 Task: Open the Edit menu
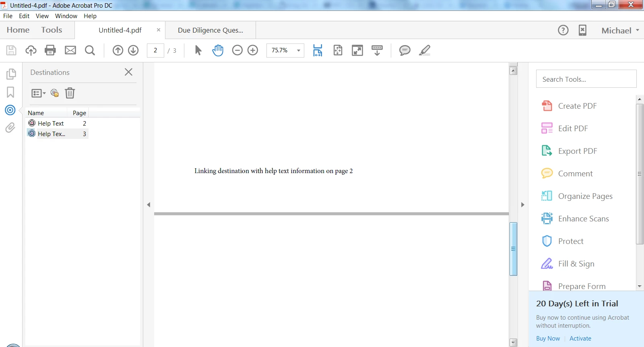[24, 16]
